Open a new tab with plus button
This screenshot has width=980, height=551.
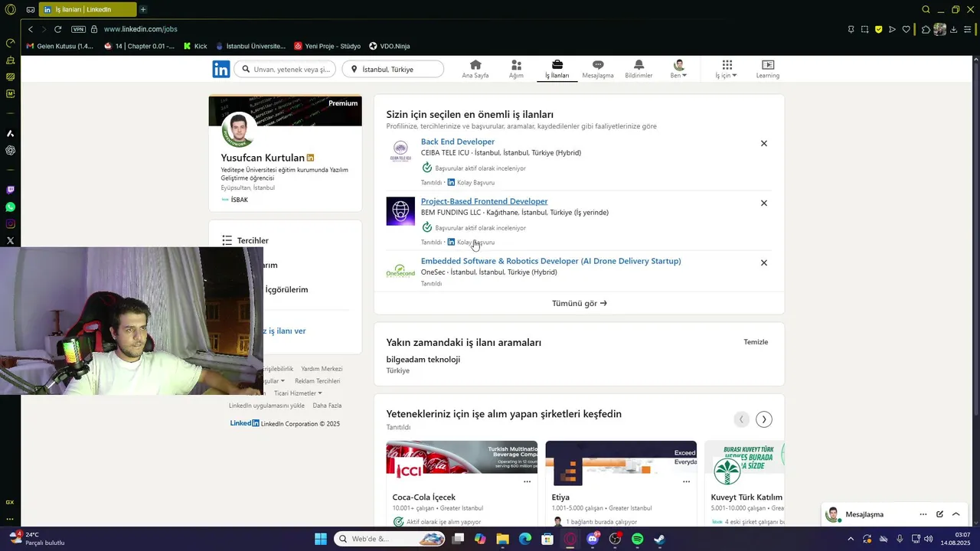(x=143, y=9)
